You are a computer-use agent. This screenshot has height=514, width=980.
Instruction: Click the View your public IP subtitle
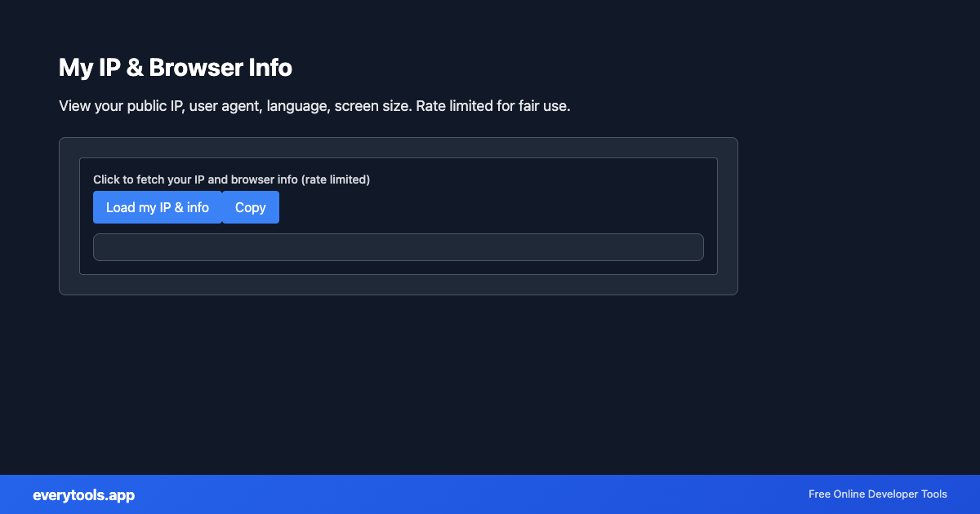(314, 106)
